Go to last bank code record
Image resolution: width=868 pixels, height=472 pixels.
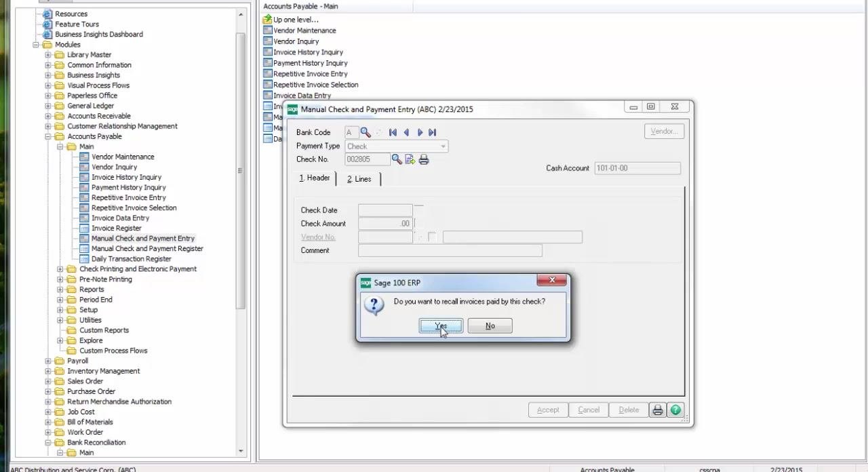pyautogui.click(x=433, y=132)
